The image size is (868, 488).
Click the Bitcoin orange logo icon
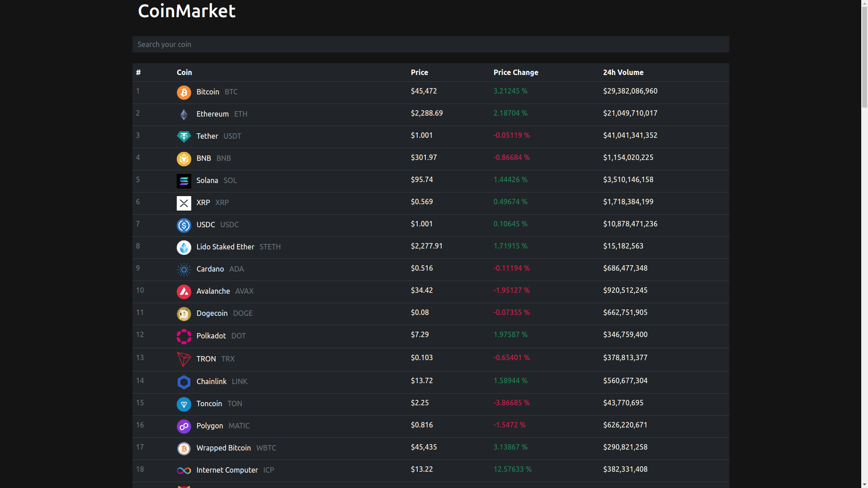pyautogui.click(x=184, y=93)
